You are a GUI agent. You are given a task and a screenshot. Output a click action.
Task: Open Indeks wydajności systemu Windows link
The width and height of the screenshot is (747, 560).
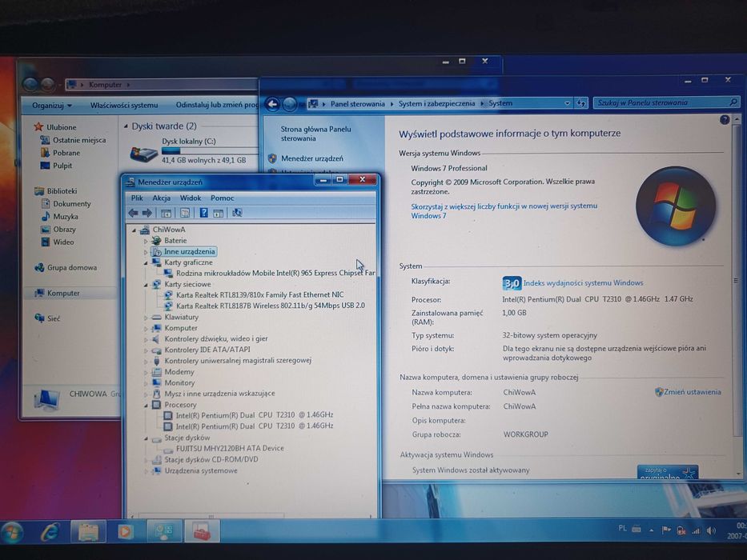583,283
